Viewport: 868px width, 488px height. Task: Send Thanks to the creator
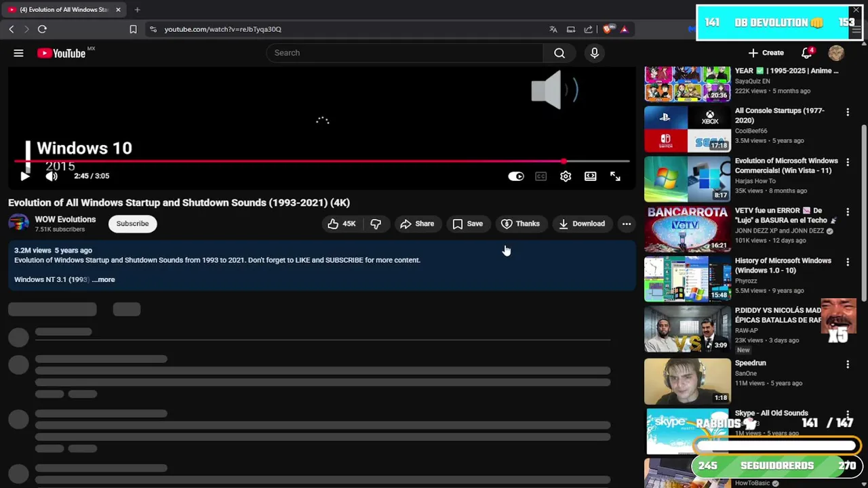tap(520, 224)
